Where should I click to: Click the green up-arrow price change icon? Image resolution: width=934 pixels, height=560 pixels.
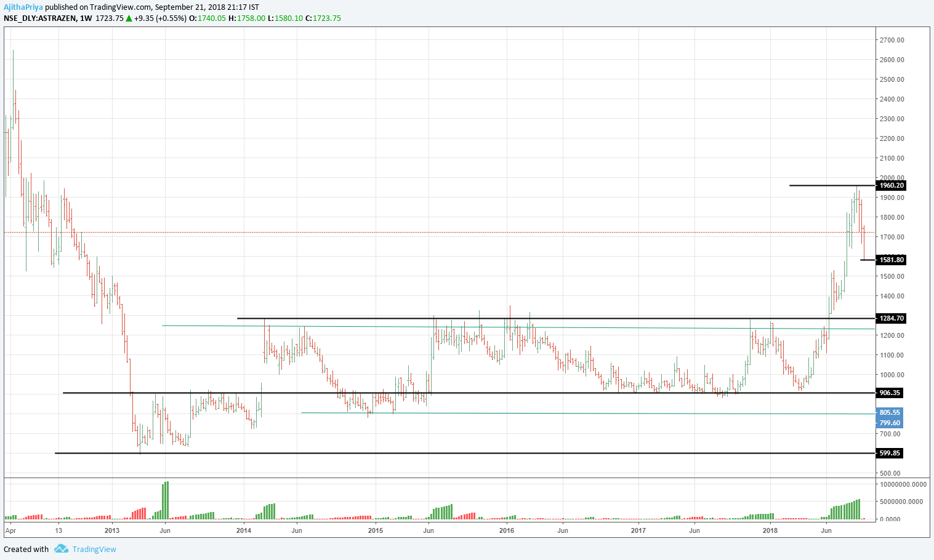pyautogui.click(x=129, y=18)
